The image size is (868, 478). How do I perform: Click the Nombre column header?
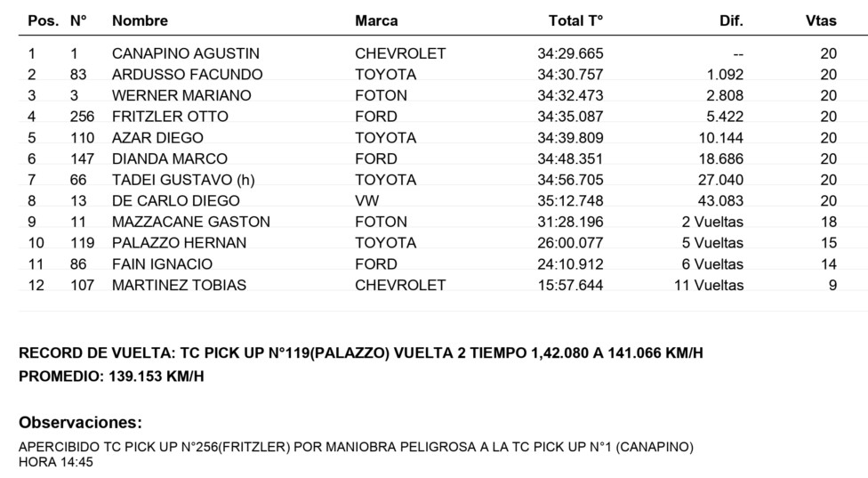point(140,21)
